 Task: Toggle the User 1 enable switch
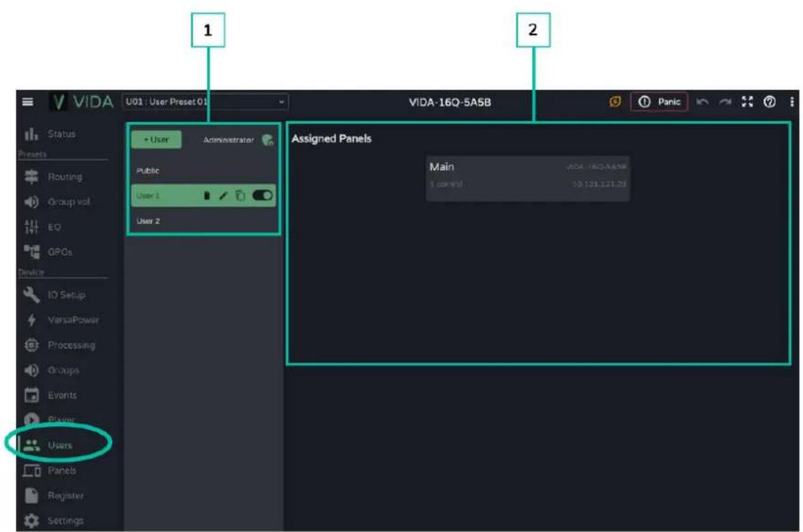pos(263,195)
